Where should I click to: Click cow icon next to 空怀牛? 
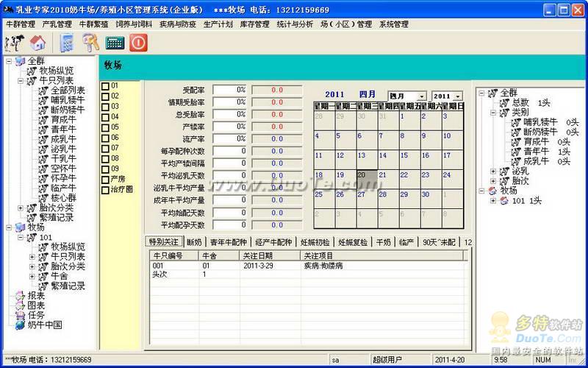point(43,169)
